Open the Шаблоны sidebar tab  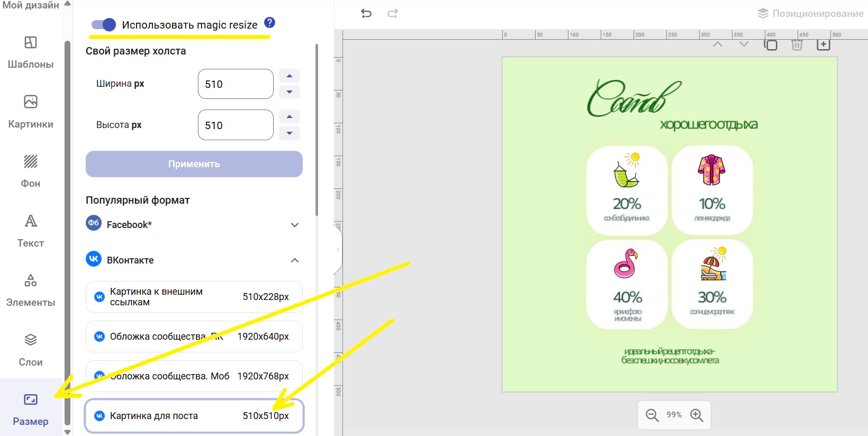31,52
